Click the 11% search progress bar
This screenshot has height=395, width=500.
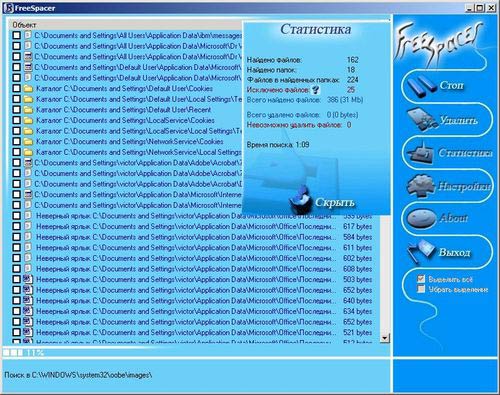coord(23,352)
